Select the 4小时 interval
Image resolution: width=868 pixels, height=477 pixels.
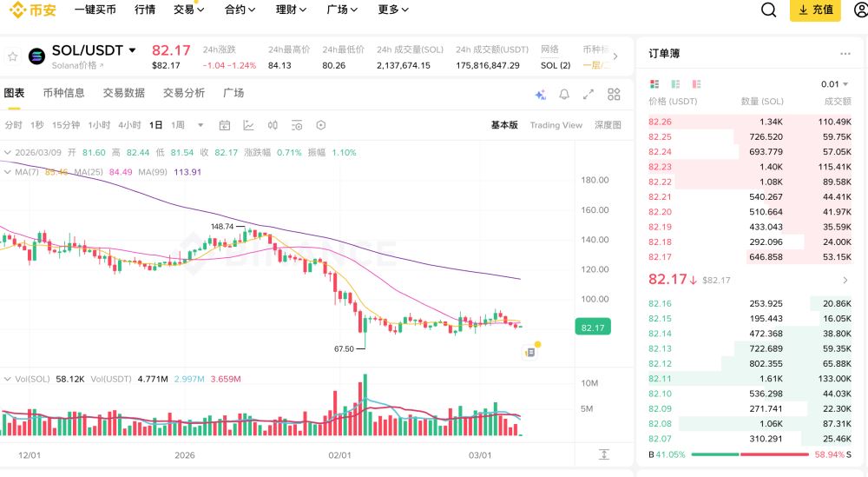pyautogui.click(x=129, y=125)
